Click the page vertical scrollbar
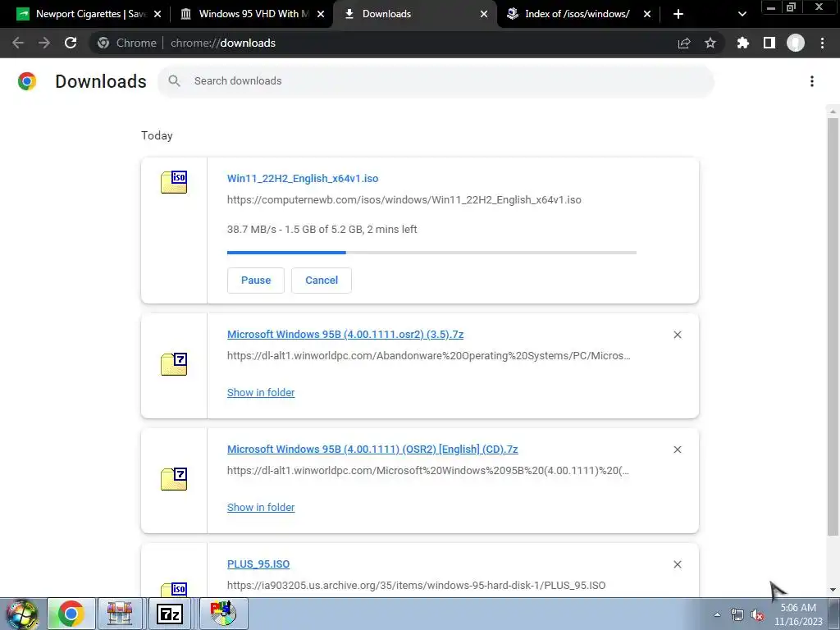 pos(833,326)
